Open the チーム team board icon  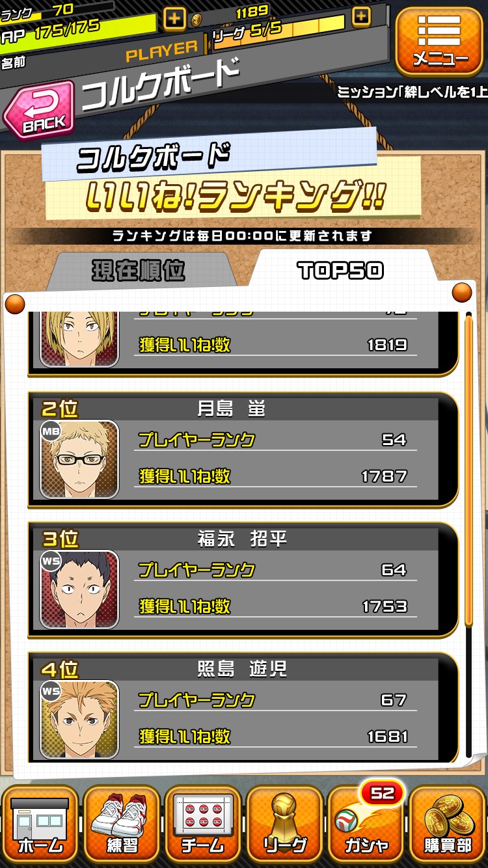tap(203, 824)
